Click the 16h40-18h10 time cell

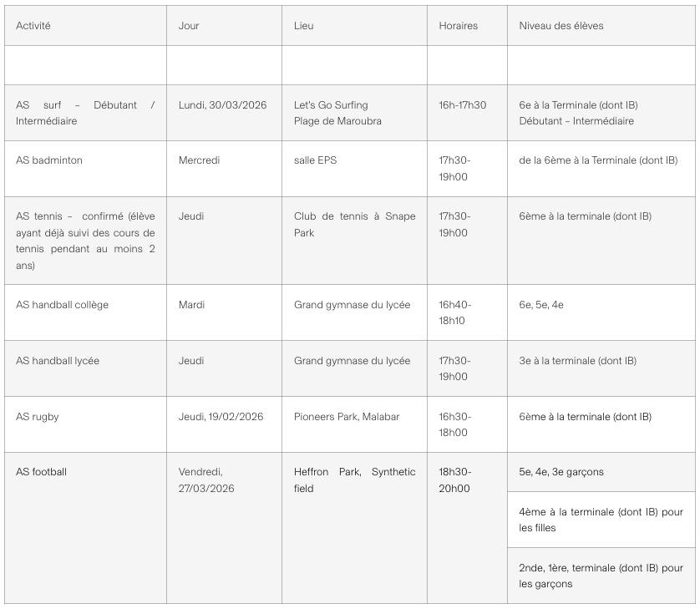click(467, 312)
